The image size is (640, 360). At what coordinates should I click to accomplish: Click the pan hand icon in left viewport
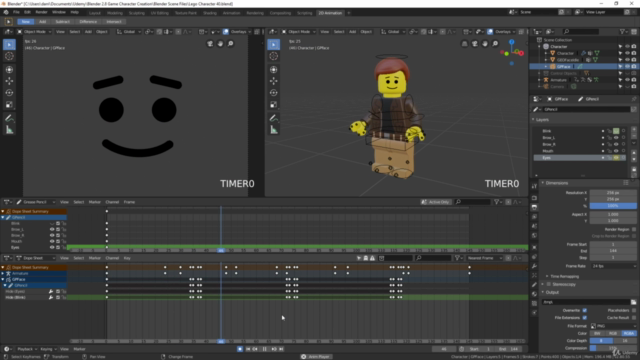220,44
